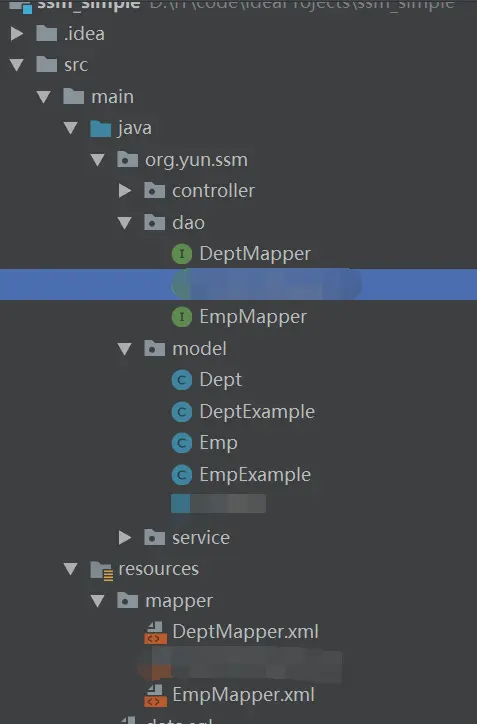Open the EmpExample class
Viewport: 477px width, 724px height.
tap(255, 475)
